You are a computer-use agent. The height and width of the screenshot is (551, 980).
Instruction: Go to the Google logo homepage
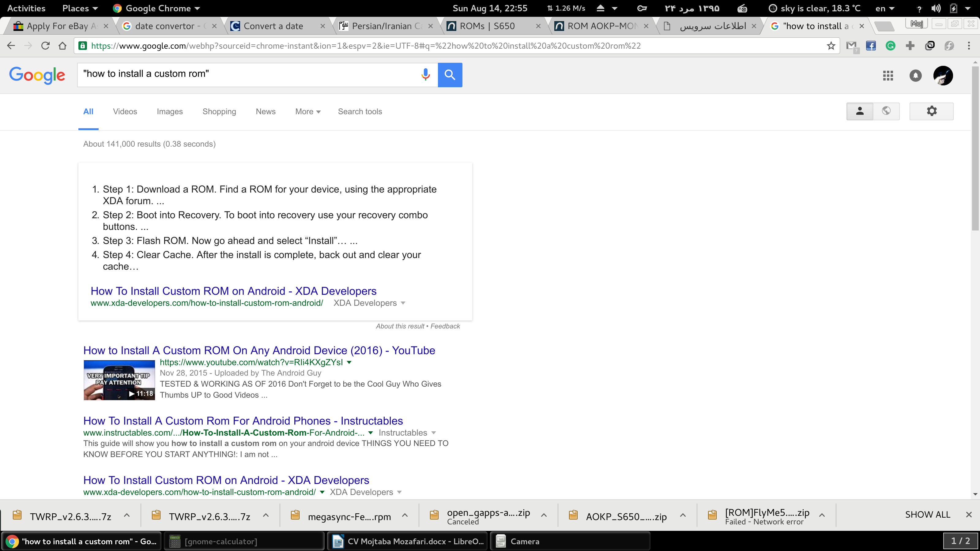tap(37, 75)
